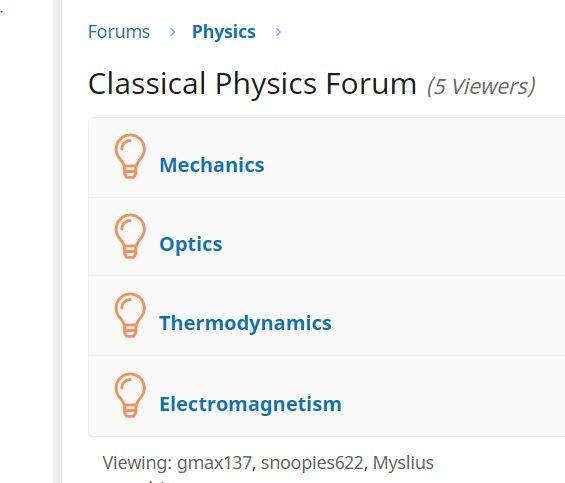View the profile of gmax137

point(214,462)
